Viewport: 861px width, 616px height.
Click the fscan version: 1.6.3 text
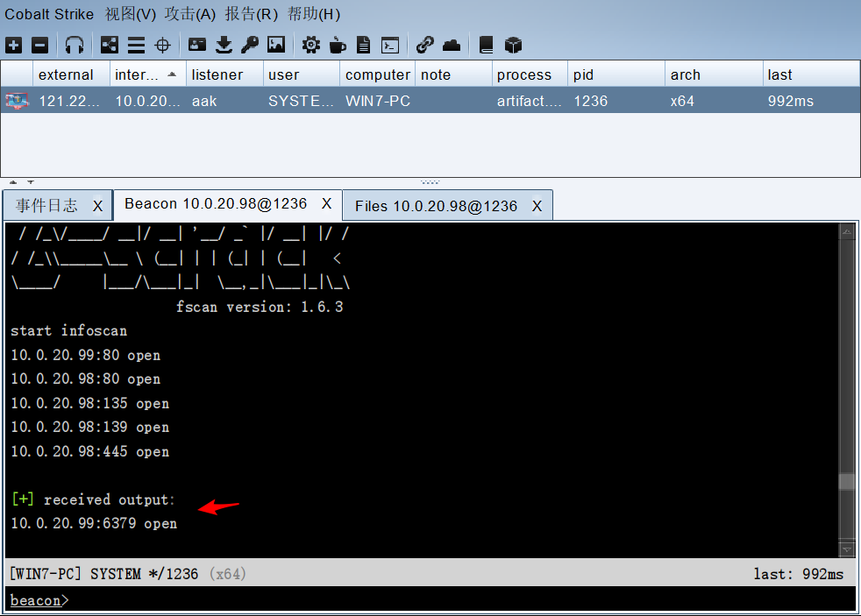(260, 307)
